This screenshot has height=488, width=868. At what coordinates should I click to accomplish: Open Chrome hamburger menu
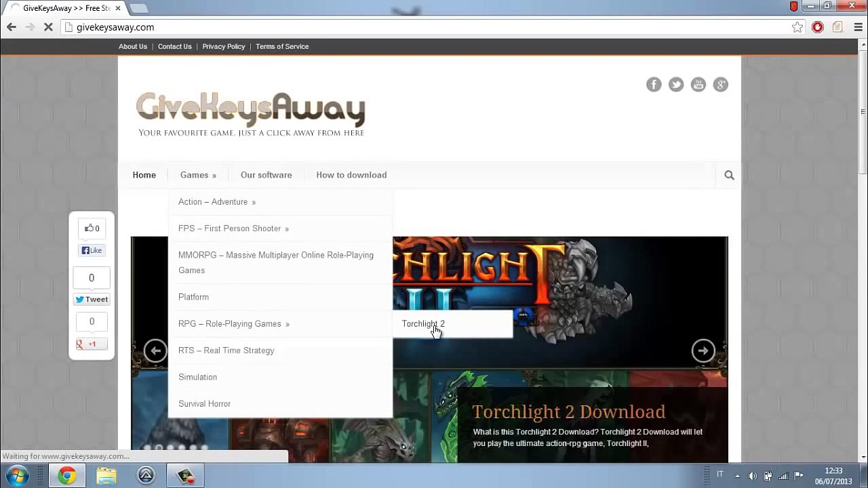[858, 27]
